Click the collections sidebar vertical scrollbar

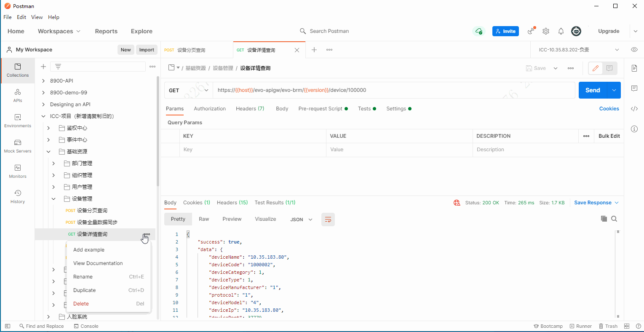click(158, 131)
